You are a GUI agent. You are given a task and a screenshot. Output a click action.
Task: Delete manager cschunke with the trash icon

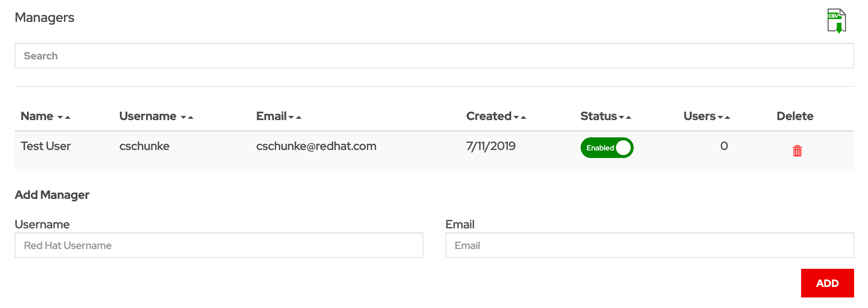coord(797,151)
